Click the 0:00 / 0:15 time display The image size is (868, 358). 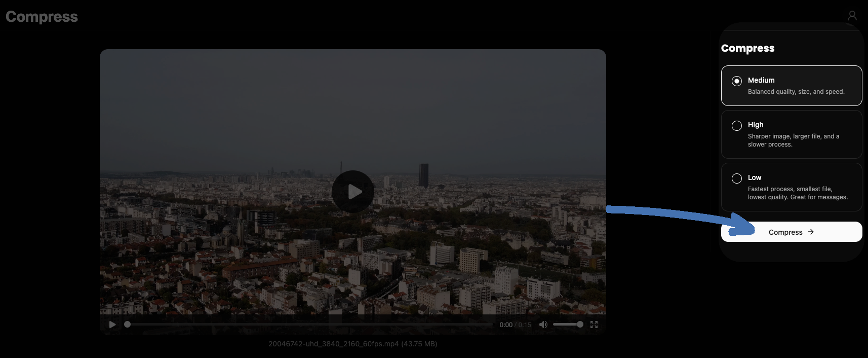tap(515, 325)
